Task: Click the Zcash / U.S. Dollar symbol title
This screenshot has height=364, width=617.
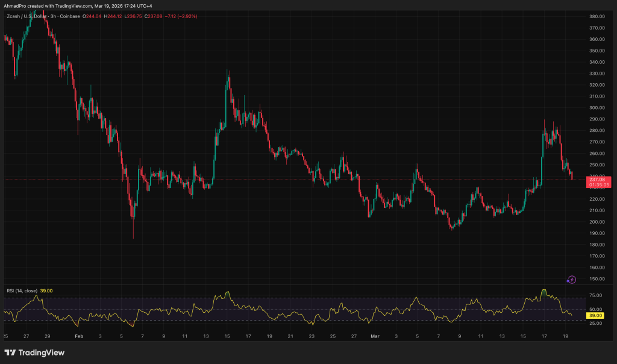Action: 28,16
